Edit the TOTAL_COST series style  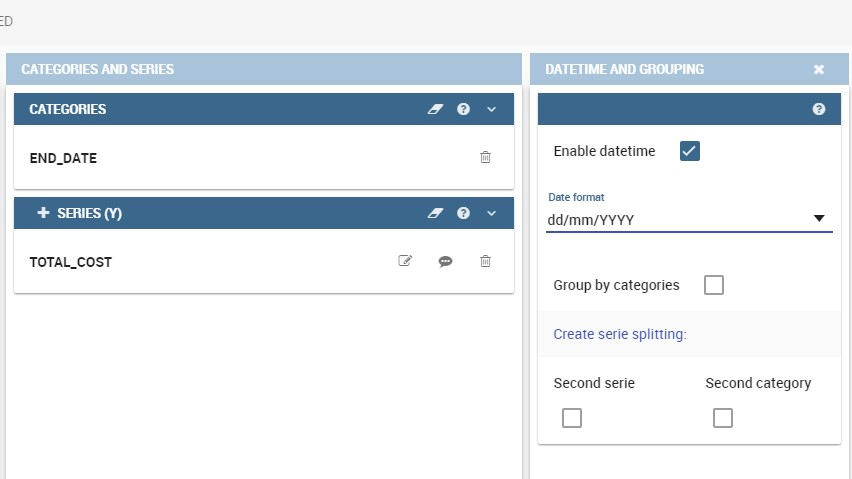405,261
